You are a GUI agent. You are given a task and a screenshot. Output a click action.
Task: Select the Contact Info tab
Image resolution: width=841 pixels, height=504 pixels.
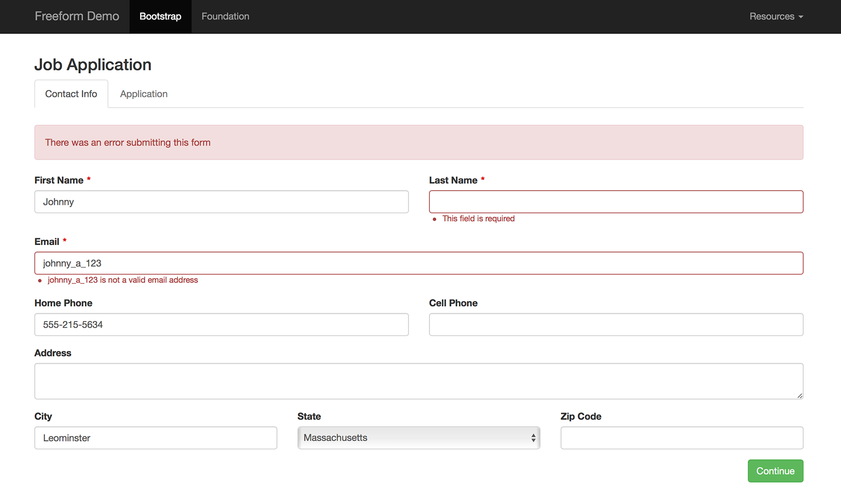coord(71,93)
